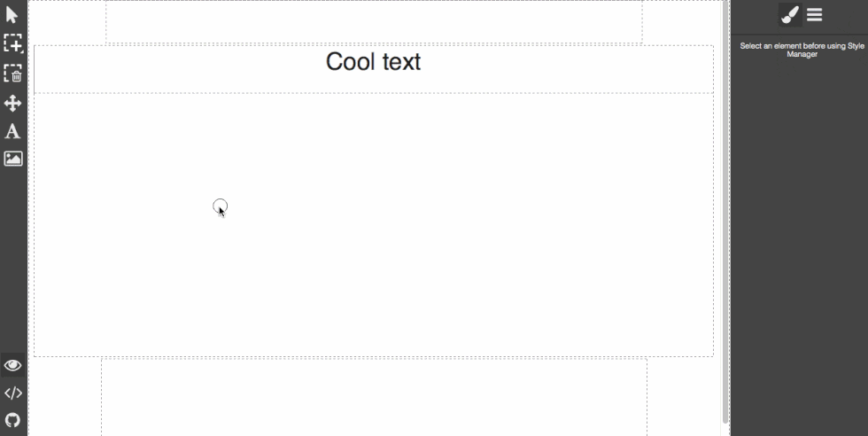Select the text tool letter A
Image resolution: width=868 pixels, height=436 pixels.
point(12,131)
